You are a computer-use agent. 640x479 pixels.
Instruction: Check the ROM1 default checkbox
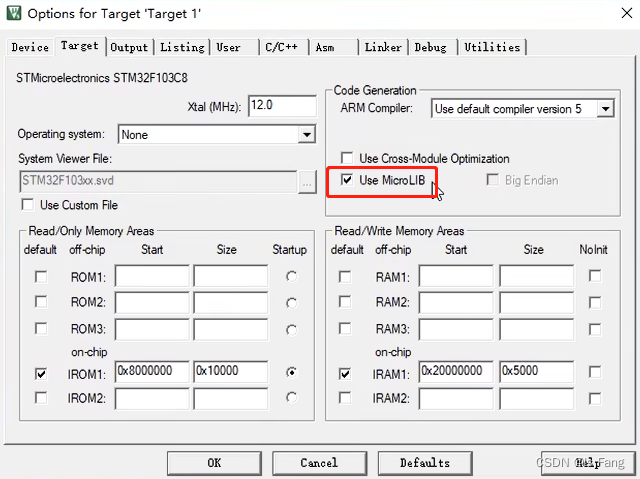pyautogui.click(x=41, y=277)
